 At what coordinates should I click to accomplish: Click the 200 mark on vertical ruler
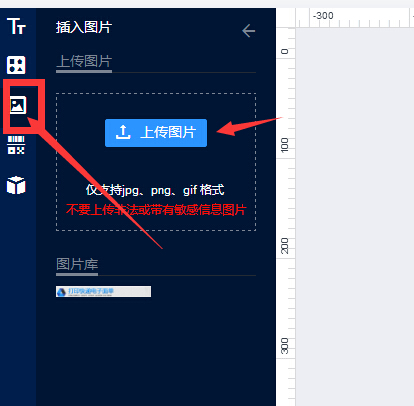[284, 246]
